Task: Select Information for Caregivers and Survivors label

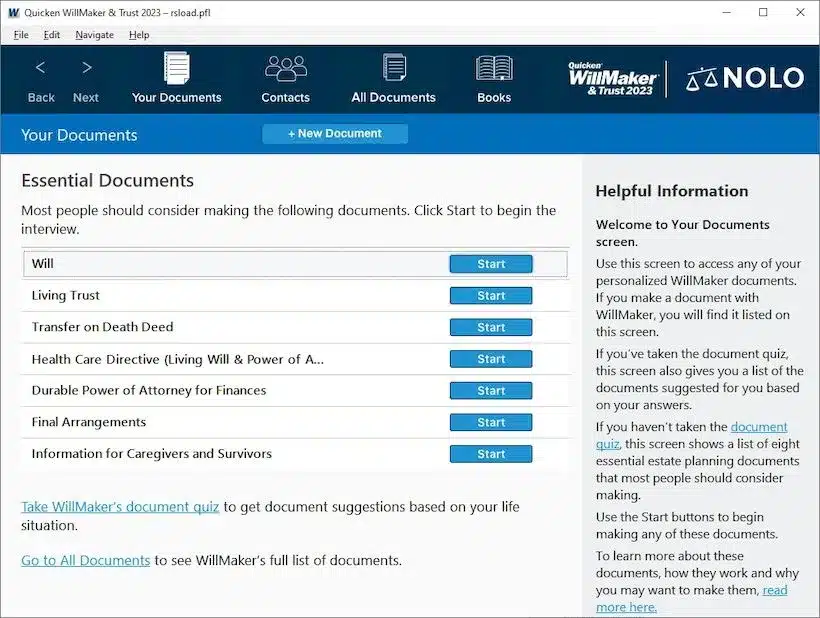Action: click(x=152, y=454)
